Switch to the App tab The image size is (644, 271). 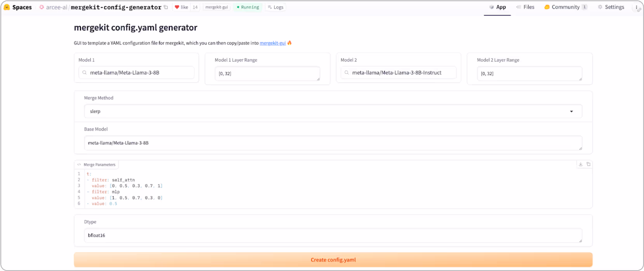[x=497, y=7]
